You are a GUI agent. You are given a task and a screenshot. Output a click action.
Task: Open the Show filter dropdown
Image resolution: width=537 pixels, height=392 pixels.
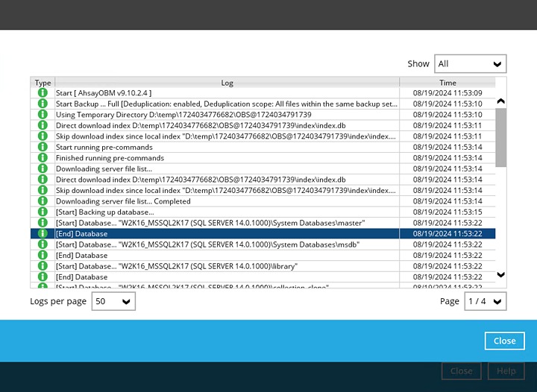tap(471, 64)
